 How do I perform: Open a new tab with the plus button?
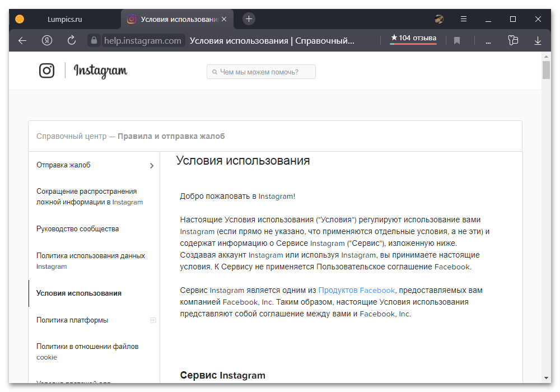[x=249, y=18]
